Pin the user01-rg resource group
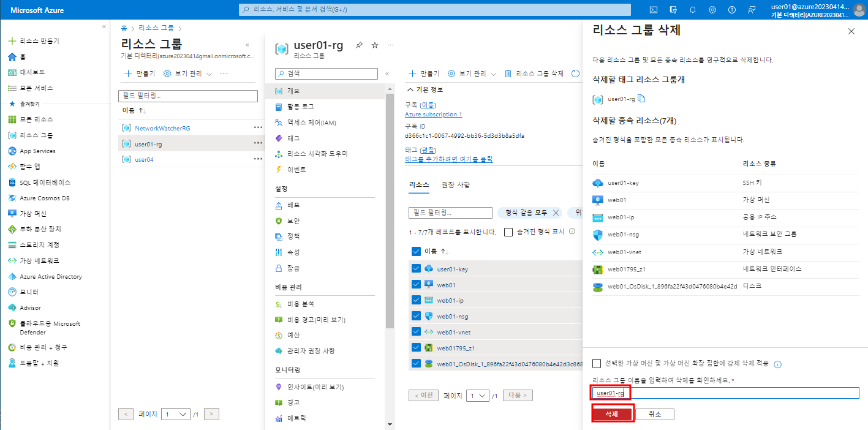 tap(360, 45)
